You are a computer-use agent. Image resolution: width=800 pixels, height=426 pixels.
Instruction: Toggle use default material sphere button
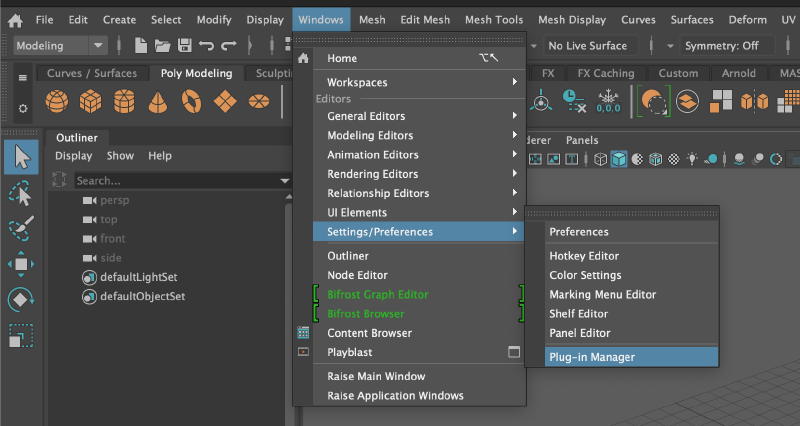point(637,159)
